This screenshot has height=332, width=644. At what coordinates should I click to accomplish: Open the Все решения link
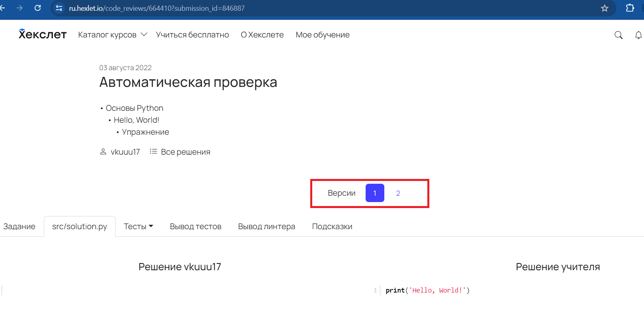point(185,152)
